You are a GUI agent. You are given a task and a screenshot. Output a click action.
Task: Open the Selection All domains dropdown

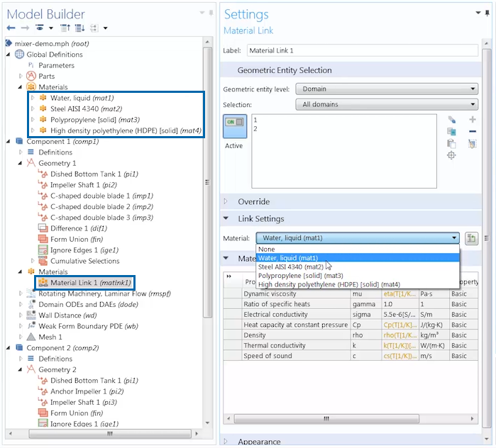pos(386,105)
